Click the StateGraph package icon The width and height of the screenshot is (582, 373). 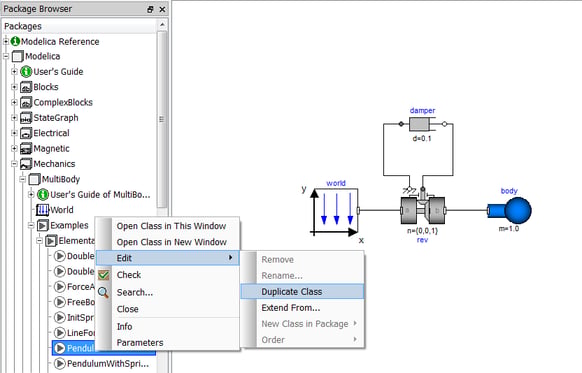26,118
